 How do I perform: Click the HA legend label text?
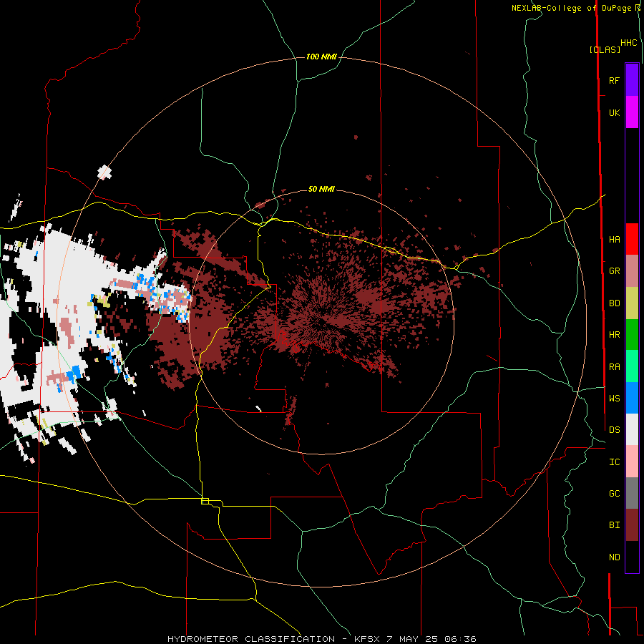click(615, 240)
